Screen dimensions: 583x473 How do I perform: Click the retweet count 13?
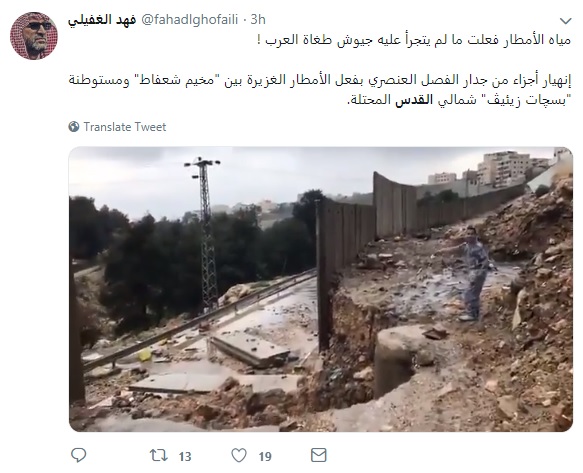click(185, 456)
